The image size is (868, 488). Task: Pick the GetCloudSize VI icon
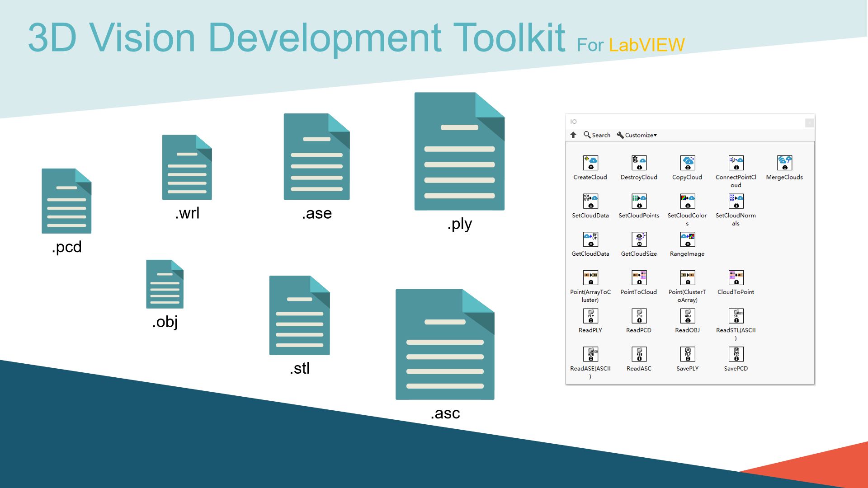click(639, 239)
